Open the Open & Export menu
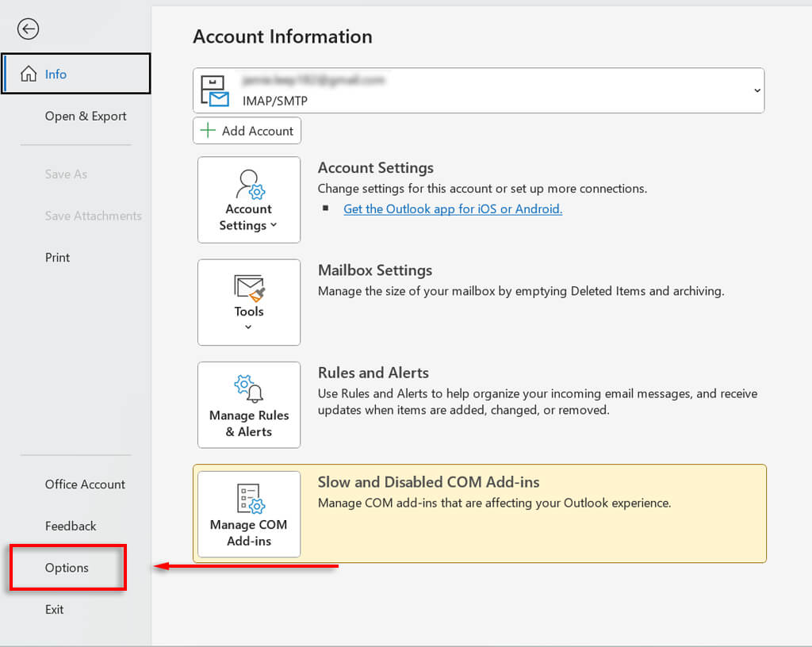 86,117
